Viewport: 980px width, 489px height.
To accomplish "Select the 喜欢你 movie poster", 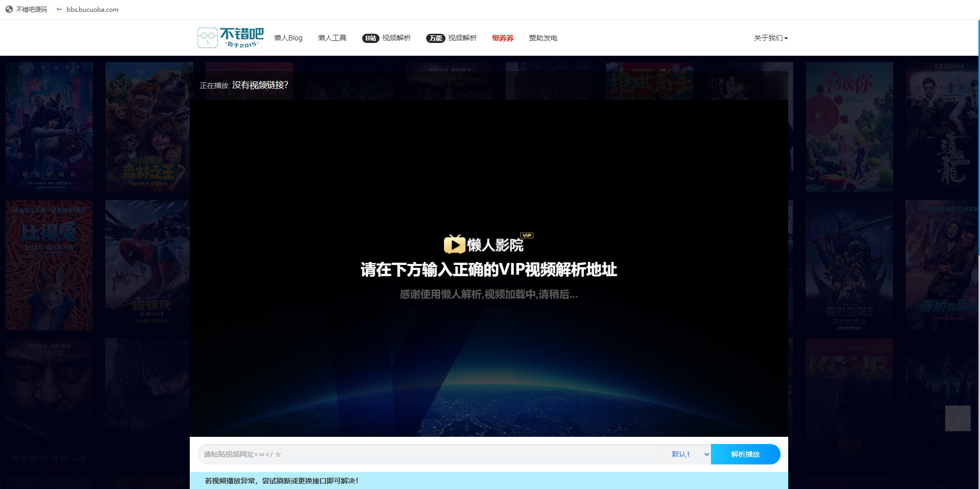I will [849, 127].
